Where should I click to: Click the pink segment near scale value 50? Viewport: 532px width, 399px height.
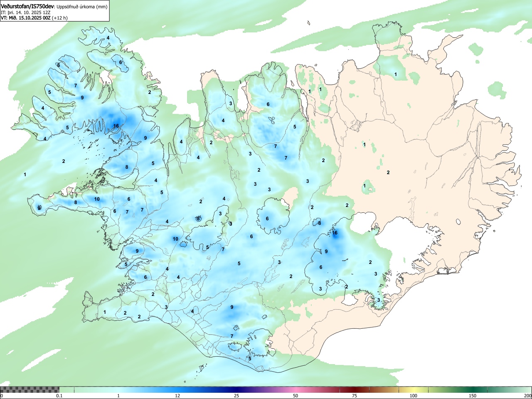296,389
